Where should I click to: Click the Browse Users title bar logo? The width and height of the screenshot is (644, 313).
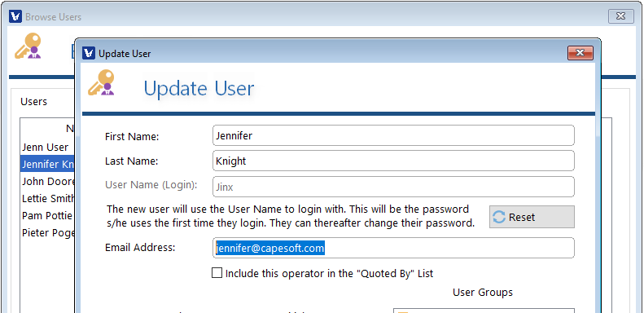[x=15, y=16]
